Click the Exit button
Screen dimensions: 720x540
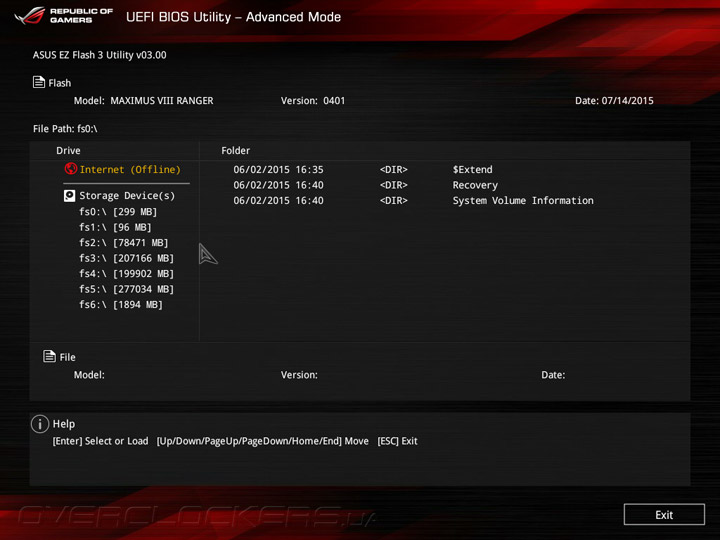click(x=664, y=514)
